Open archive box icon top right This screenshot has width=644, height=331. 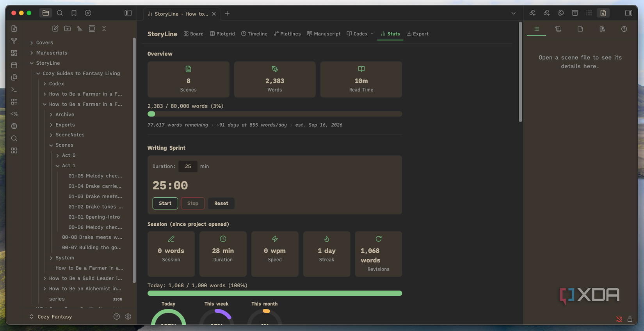pos(575,13)
